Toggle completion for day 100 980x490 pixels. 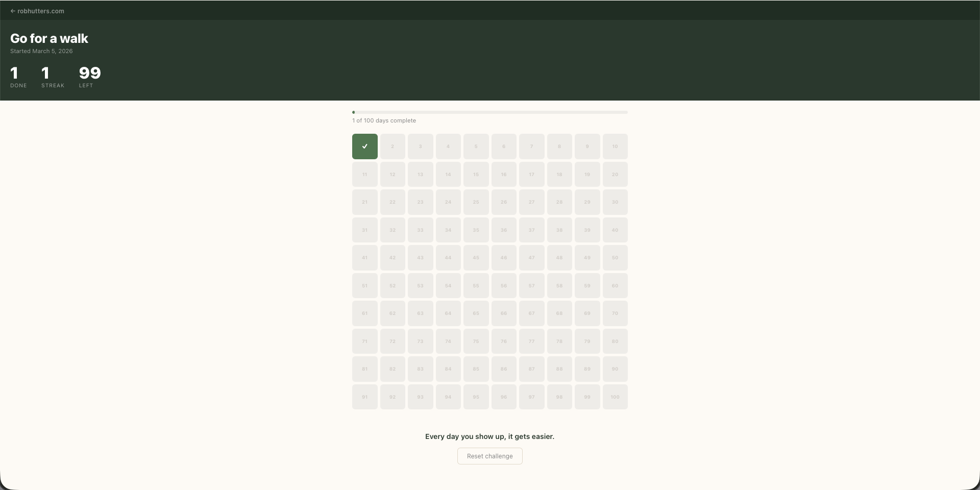click(x=615, y=397)
